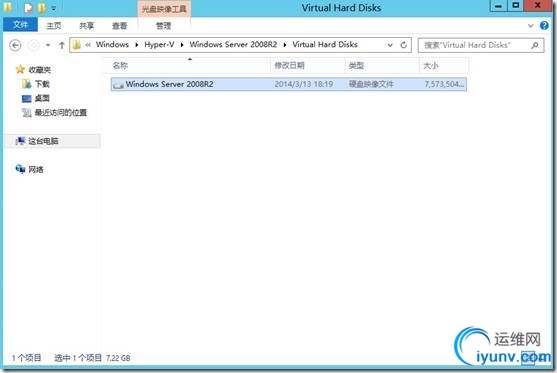The image size is (557, 373).
Task: Expand the arrow after Hyper-V breadcrumb
Action: click(182, 45)
